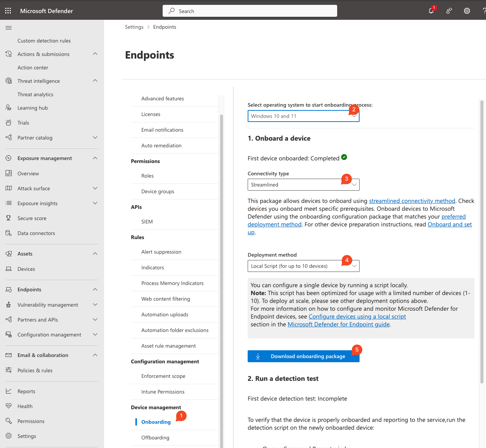The width and height of the screenshot is (486, 448).
Task: Select Licenses in the Endpoints settings menu
Action: coord(151,114)
